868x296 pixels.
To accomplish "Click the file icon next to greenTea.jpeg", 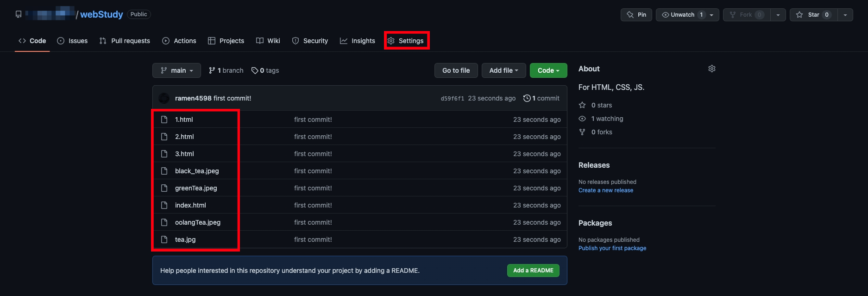I will tap(164, 188).
